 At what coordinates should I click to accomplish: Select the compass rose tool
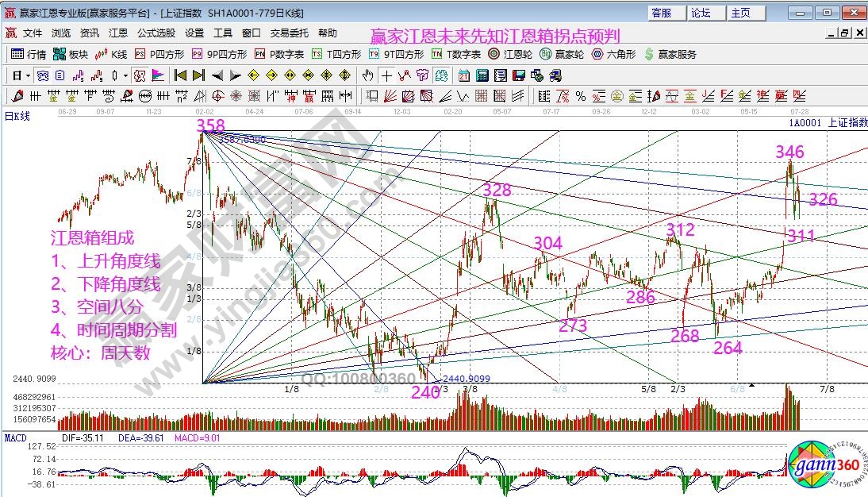236,96
